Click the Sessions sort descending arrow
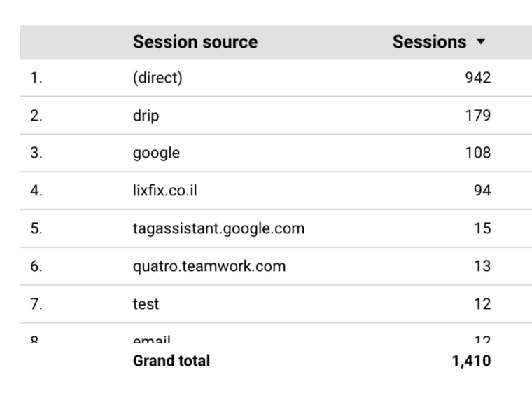The height and width of the screenshot is (405, 532). [x=481, y=42]
